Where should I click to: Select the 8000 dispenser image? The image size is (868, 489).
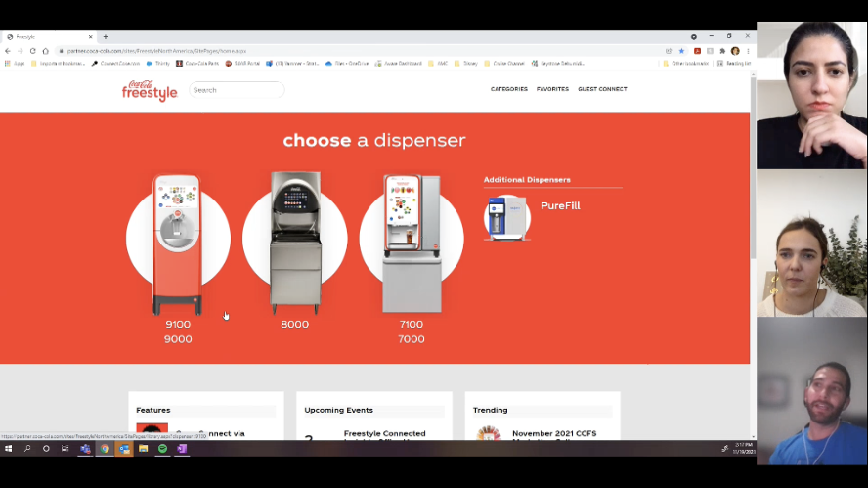[295, 241]
